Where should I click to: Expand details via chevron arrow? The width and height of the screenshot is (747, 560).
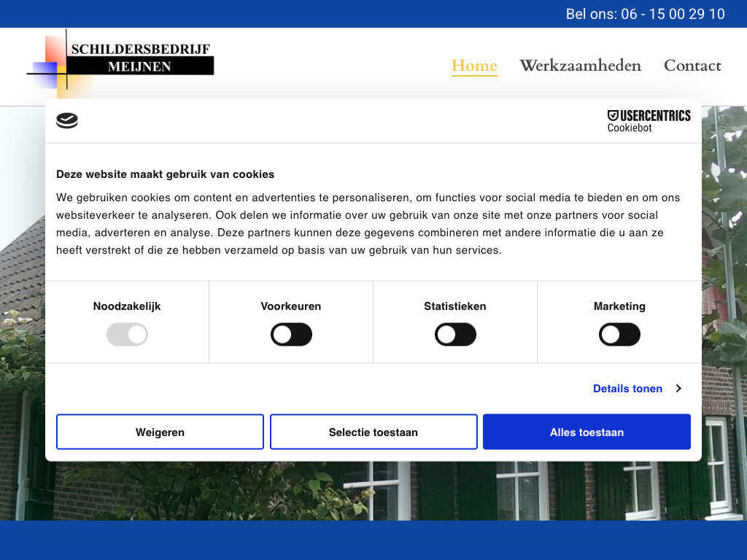(x=678, y=389)
